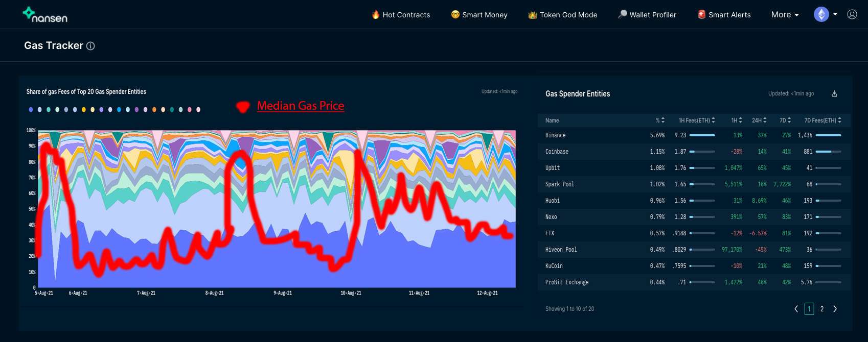Sort table by % column

tap(660, 120)
